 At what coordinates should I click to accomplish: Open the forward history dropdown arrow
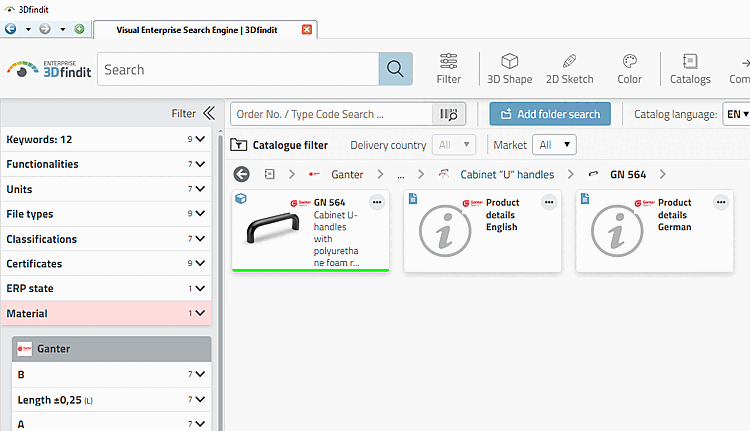(63, 30)
